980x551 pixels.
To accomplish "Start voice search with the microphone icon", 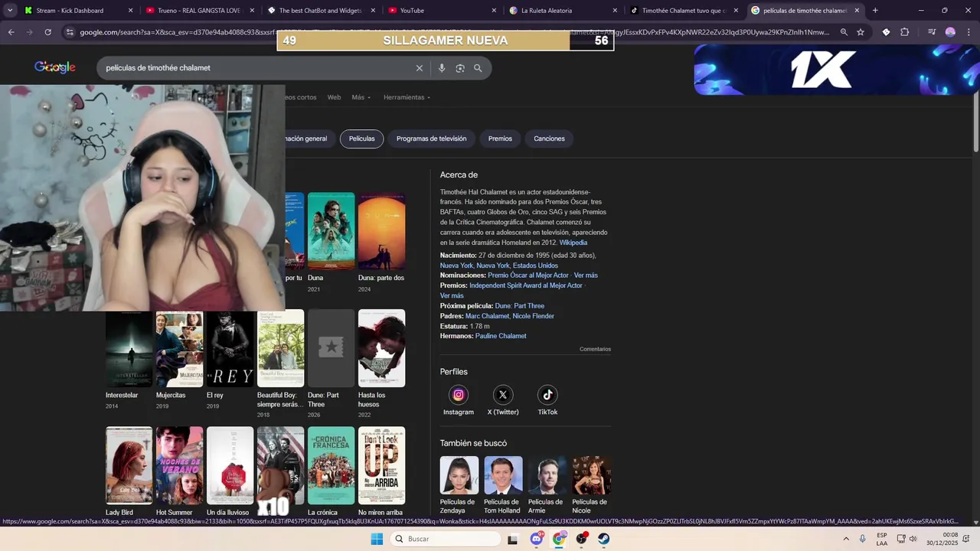I will [442, 68].
